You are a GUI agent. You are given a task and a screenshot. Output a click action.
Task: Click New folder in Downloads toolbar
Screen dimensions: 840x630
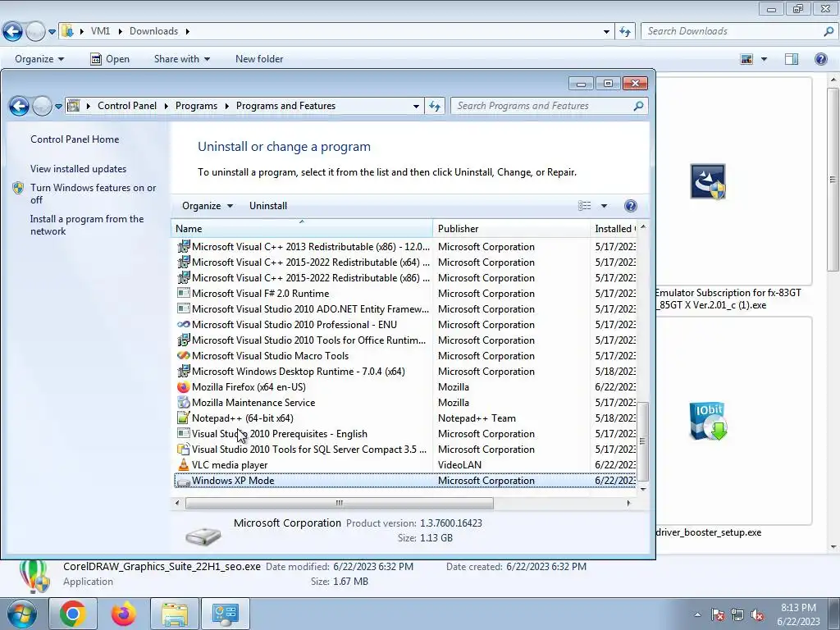[259, 59]
